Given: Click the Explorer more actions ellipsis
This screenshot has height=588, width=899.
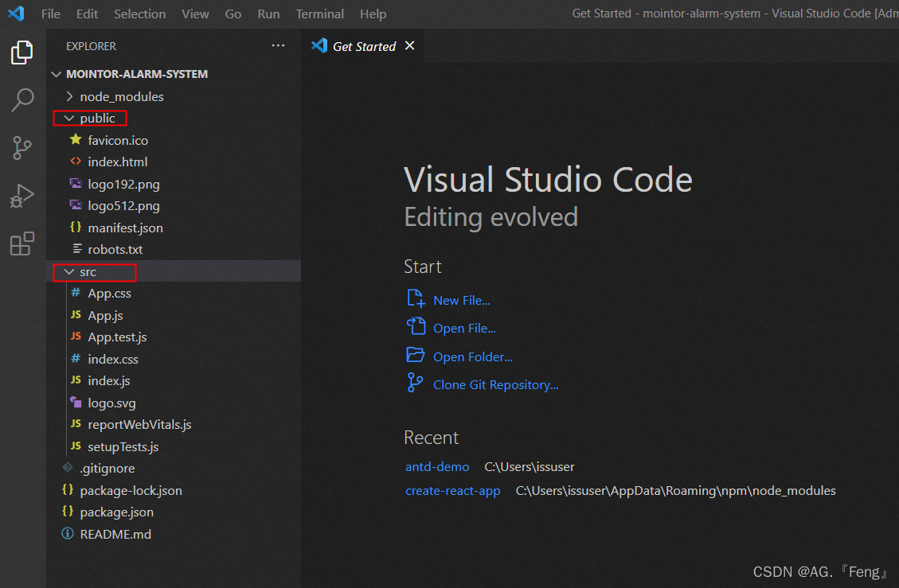Looking at the screenshot, I should click(x=278, y=46).
